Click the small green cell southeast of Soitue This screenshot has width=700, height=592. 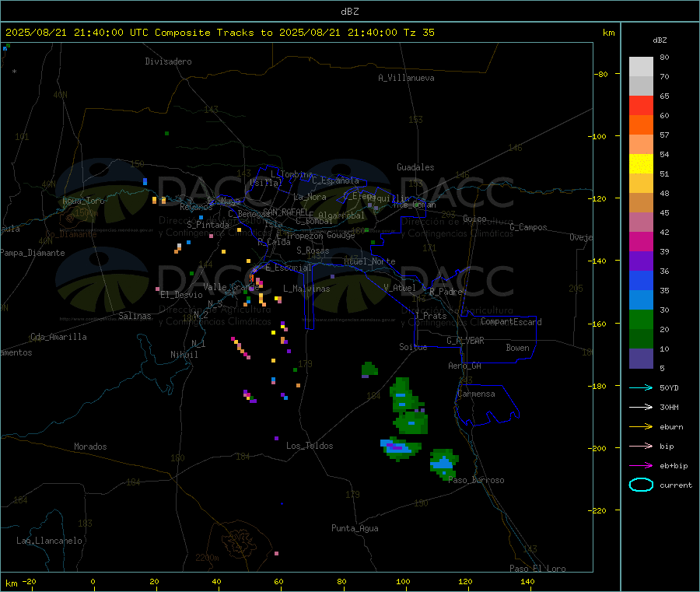[369, 370]
